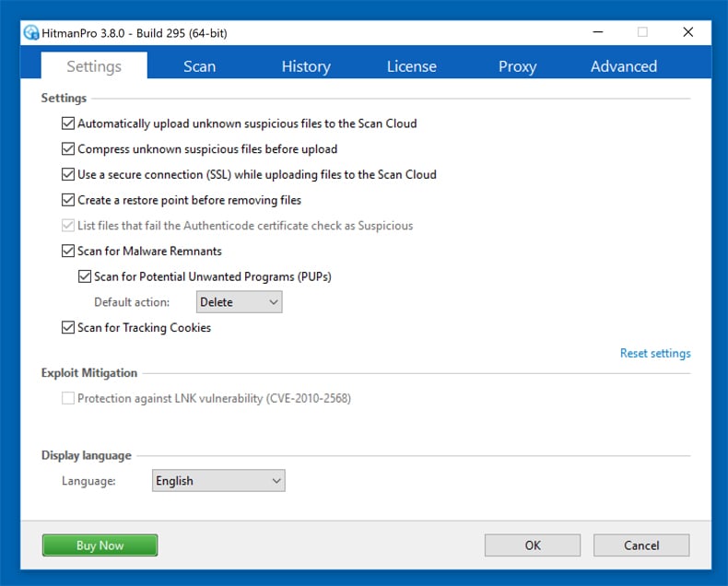The image size is (728, 586).
Task: Click the HitmanPro logo icon in title bar
Action: point(31,33)
